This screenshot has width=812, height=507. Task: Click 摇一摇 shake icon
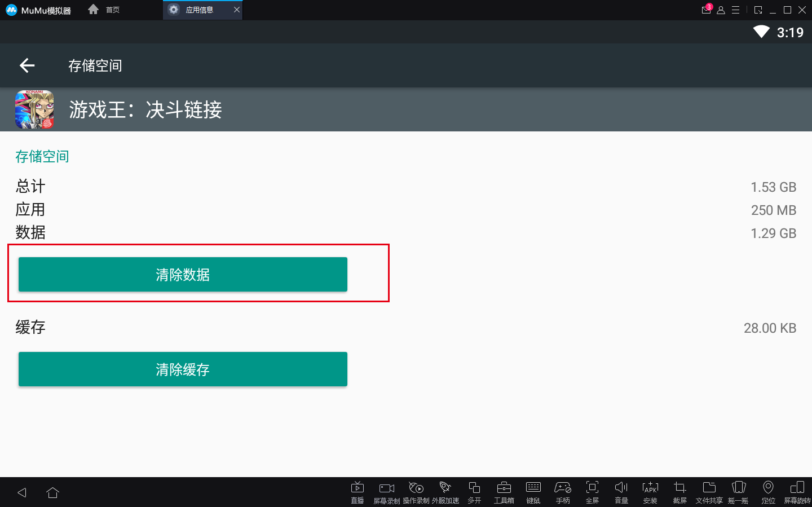click(739, 492)
